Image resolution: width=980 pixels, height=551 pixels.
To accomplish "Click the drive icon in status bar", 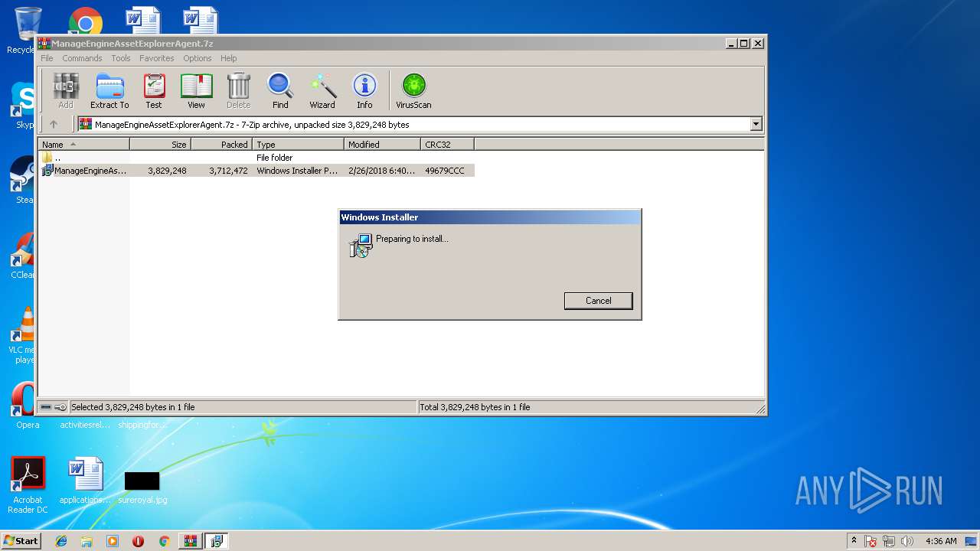I will 46,407.
